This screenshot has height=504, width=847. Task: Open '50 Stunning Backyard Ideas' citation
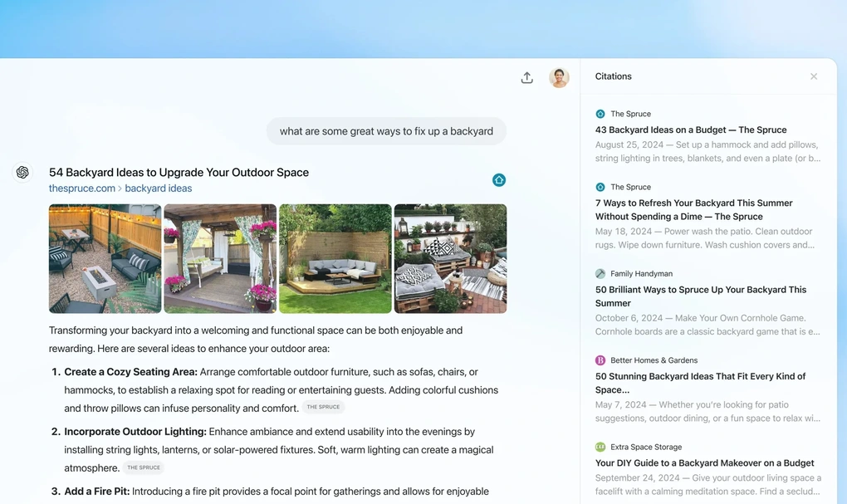tap(700, 383)
